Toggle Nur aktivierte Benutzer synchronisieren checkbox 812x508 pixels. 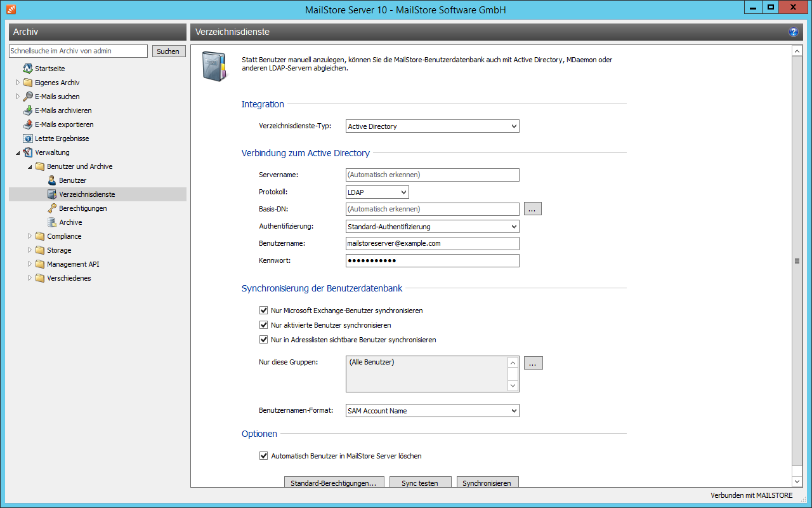point(264,325)
